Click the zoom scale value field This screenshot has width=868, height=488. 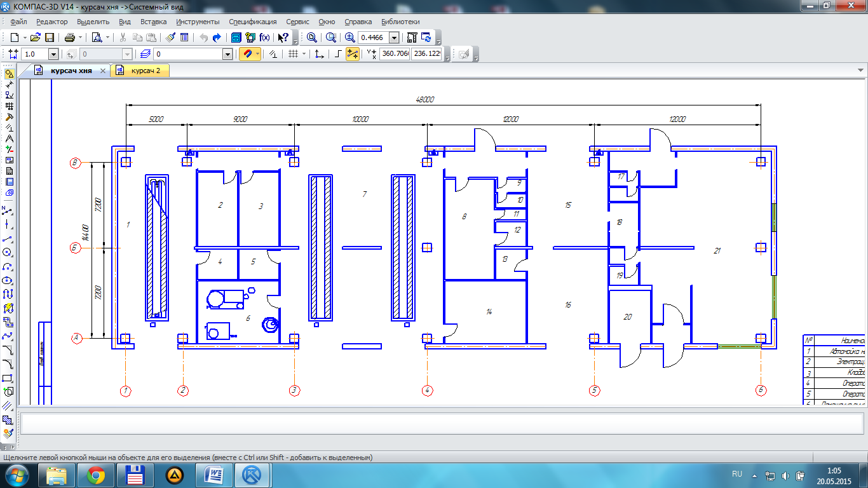coord(374,37)
